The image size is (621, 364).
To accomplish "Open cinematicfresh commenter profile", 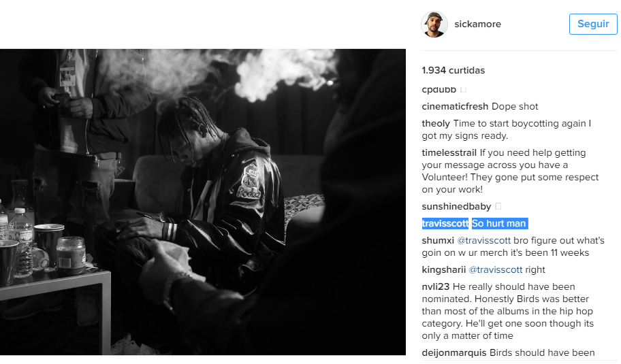I will point(455,106).
